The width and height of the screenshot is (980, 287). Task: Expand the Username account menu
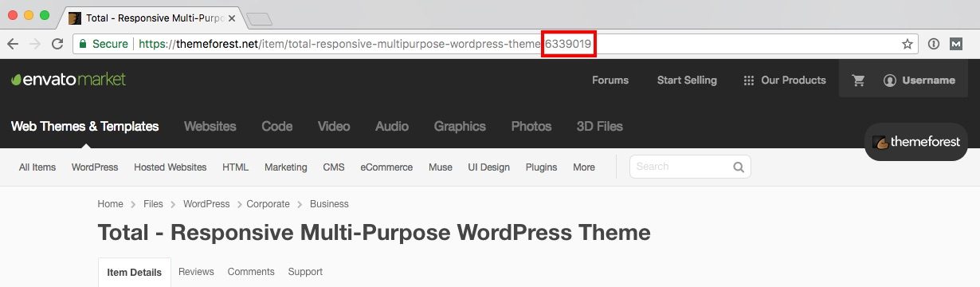(x=919, y=80)
